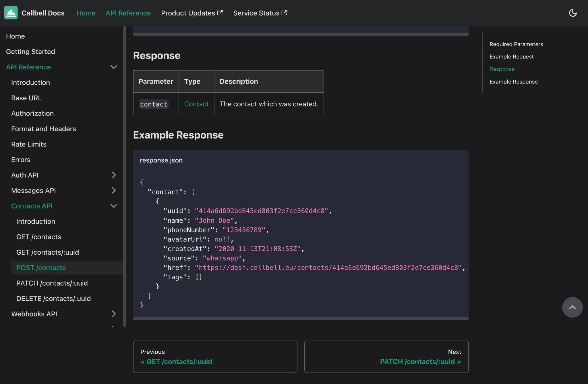Image resolution: width=588 pixels, height=384 pixels.
Task: Click the Response anchor in right sidebar
Action: [502, 69]
